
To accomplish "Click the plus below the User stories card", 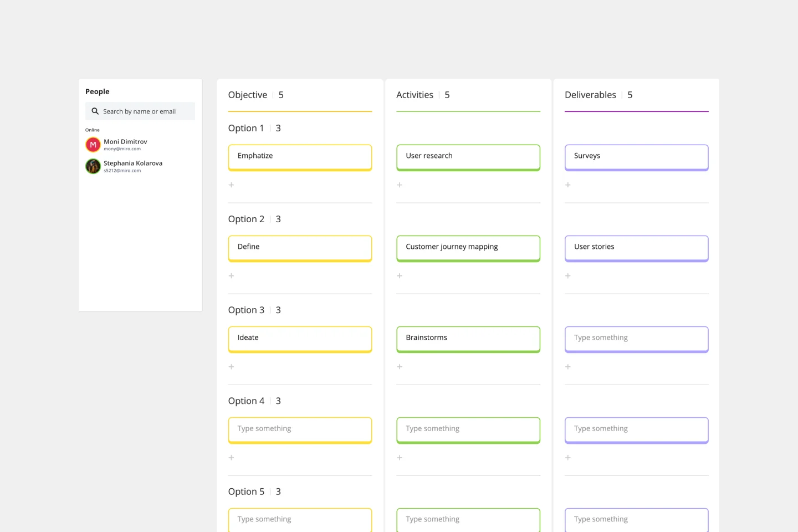I will (568, 276).
